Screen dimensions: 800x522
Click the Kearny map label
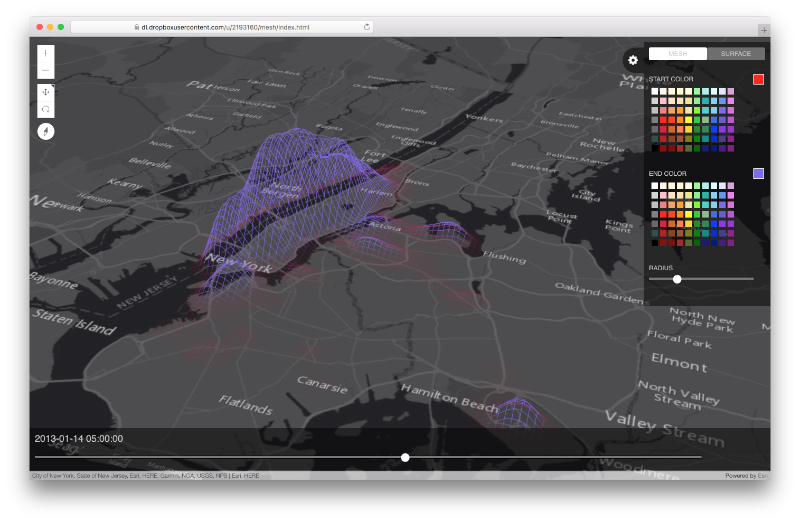(124, 183)
